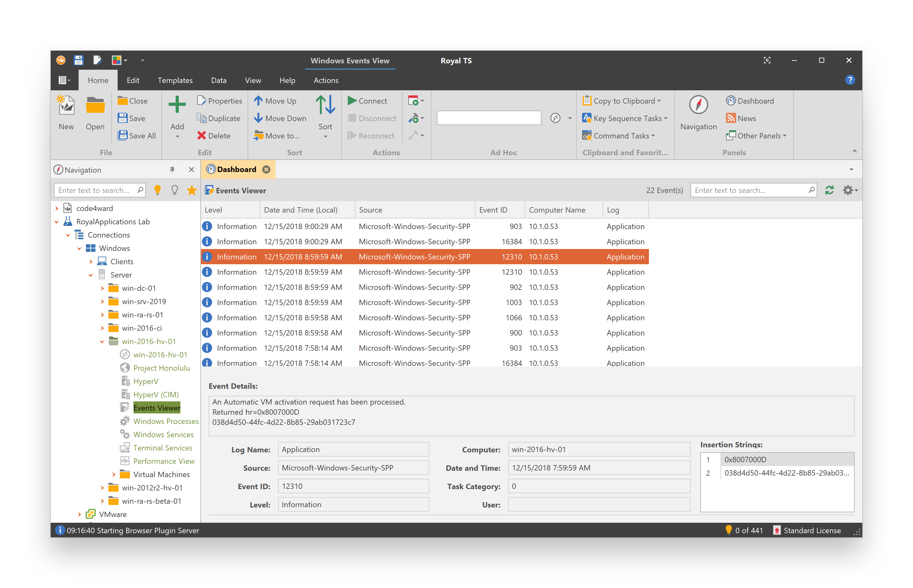Collapse the win-2016-hv-01 folder
Viewport: 913px width, 588px height.
pyautogui.click(x=102, y=342)
